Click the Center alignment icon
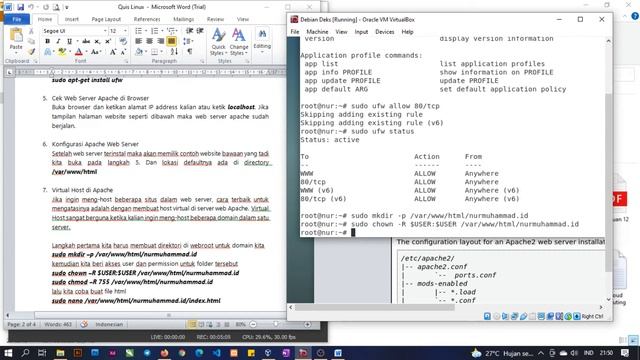 (149, 41)
